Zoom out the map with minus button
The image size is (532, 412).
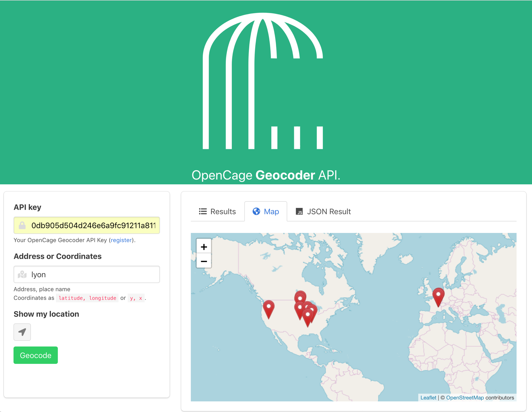click(x=204, y=261)
